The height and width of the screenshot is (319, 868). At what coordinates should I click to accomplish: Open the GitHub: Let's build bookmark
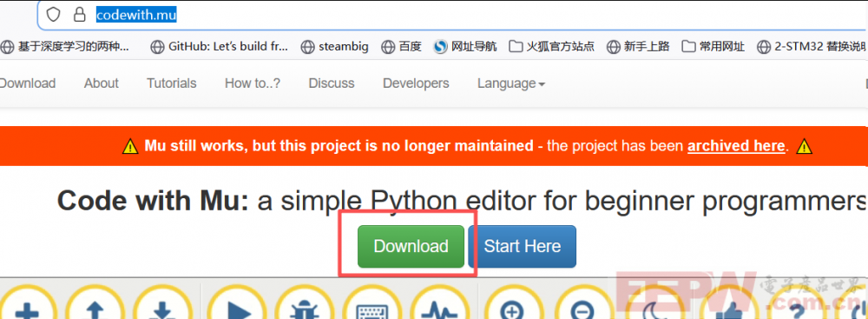(x=220, y=47)
